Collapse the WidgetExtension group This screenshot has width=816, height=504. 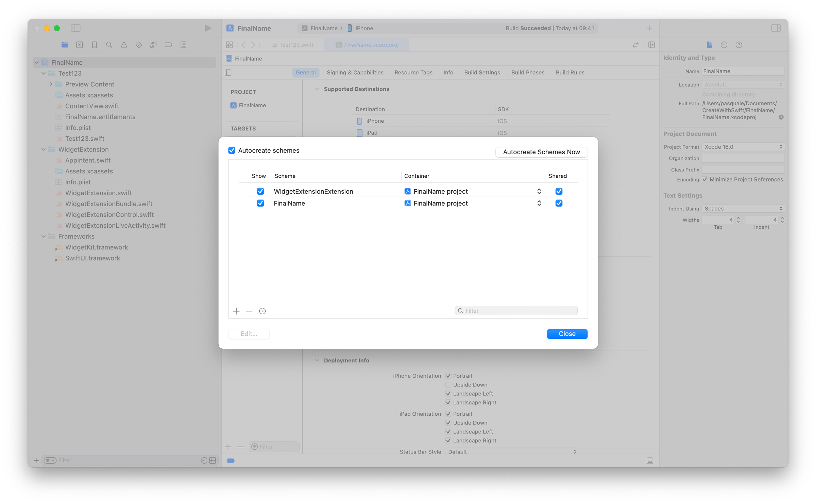tap(44, 149)
